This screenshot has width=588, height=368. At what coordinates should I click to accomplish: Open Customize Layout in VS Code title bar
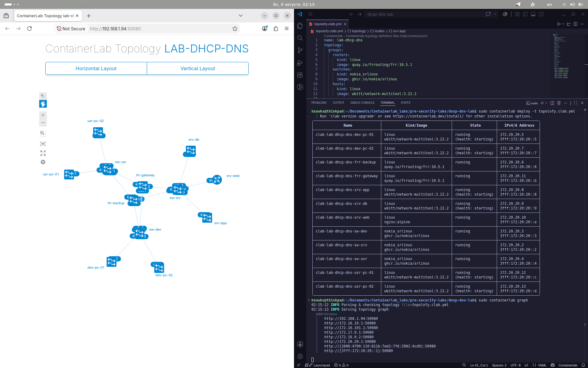tap(517, 14)
